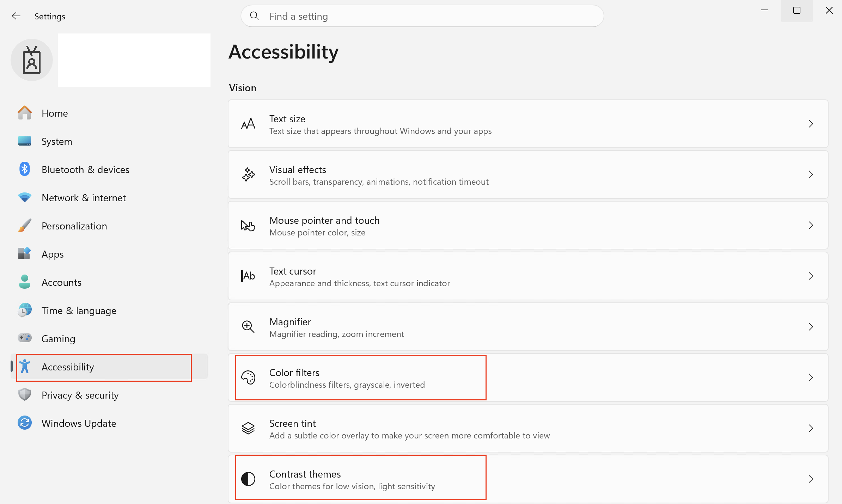Expand Visual effects chevron arrow

[x=811, y=174]
